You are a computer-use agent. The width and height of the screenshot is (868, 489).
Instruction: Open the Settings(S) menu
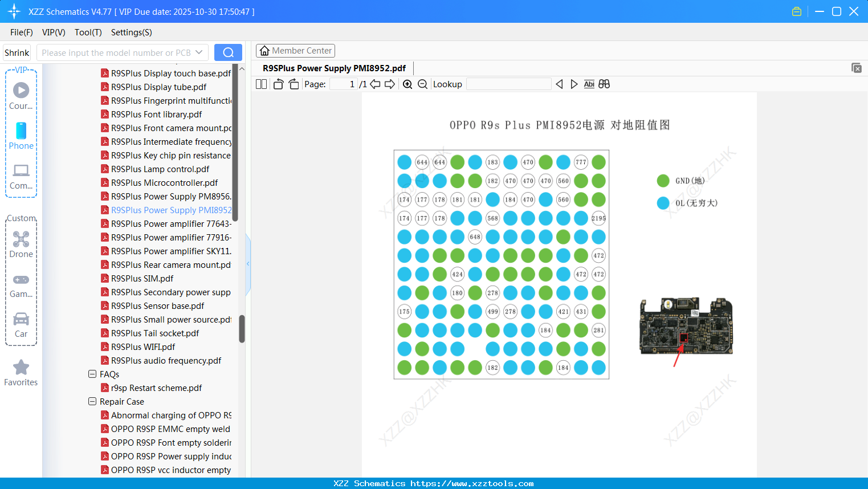(132, 32)
